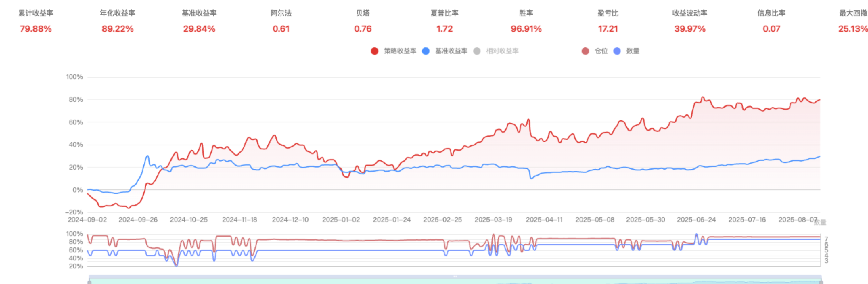Click the blue 数量 legend dot
The width and height of the screenshot is (868, 284).
[617, 51]
